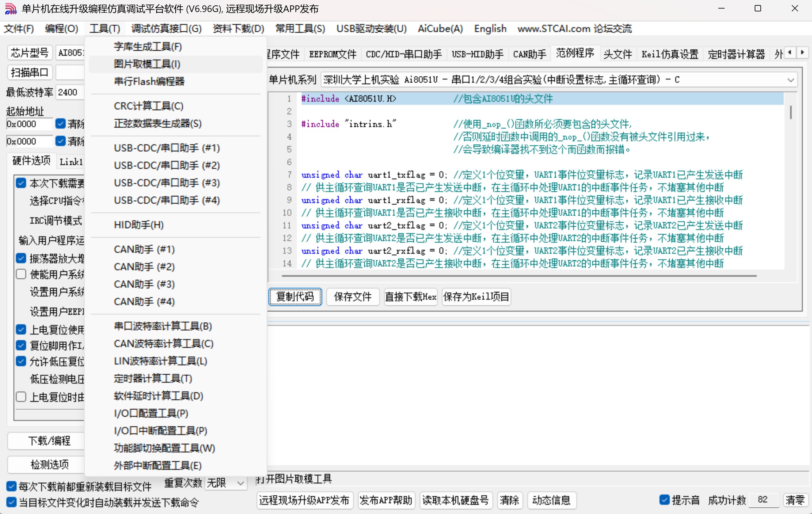Viewport: 812px width, 514px height.
Task: Switch to the 头文件 tab
Action: [x=617, y=54]
